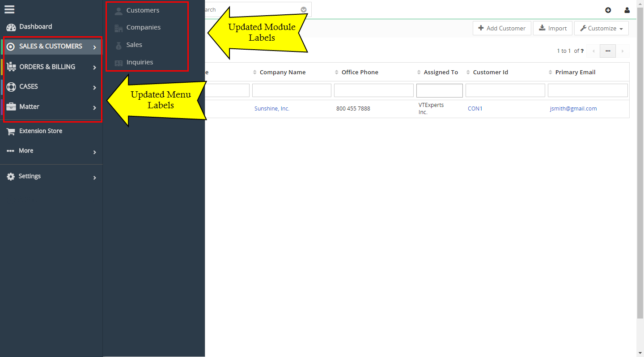Viewport: 644px width, 357px height.
Task: Open the search box dropdown arrow
Action: point(304,9)
